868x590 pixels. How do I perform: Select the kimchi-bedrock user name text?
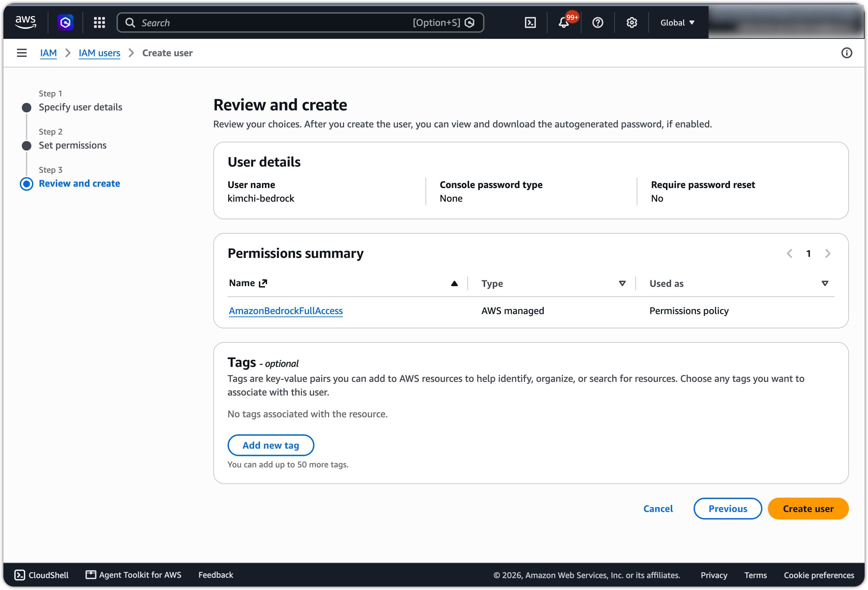tap(261, 198)
